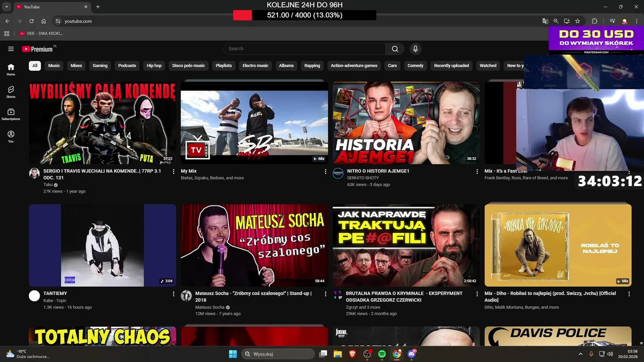Image resolution: width=644 pixels, height=362 pixels.
Task: Open the Mateusz Socha stand-up thumbnail
Action: point(254,245)
